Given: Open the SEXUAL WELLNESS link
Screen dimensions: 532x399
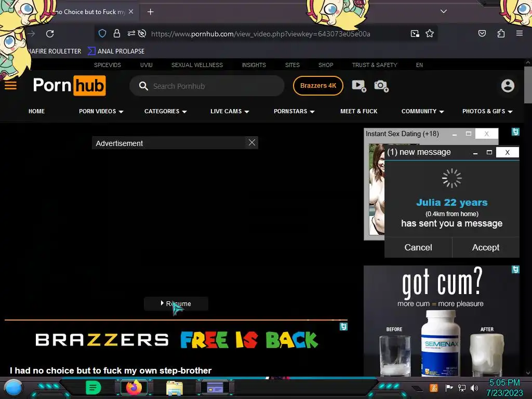Looking at the screenshot, I should tap(197, 65).
